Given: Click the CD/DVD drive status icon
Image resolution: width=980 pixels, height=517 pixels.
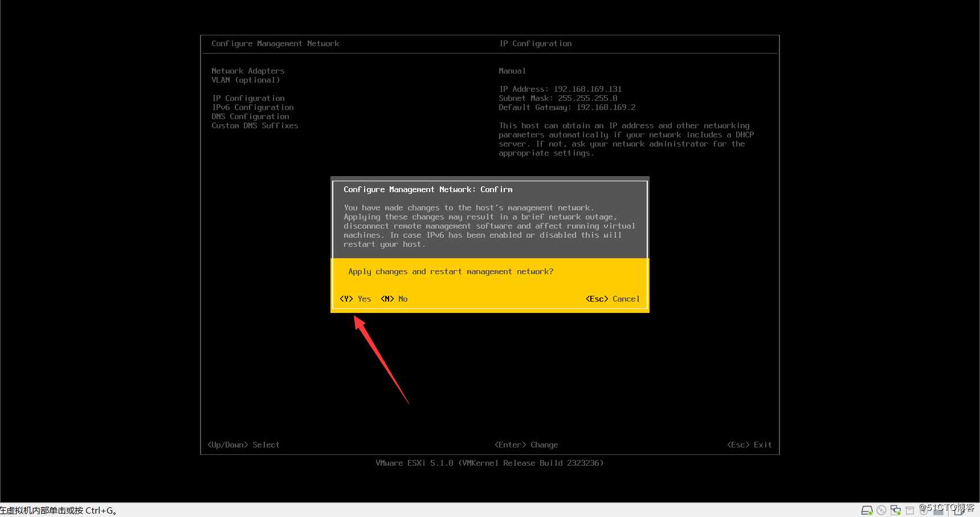Looking at the screenshot, I should pos(881,510).
